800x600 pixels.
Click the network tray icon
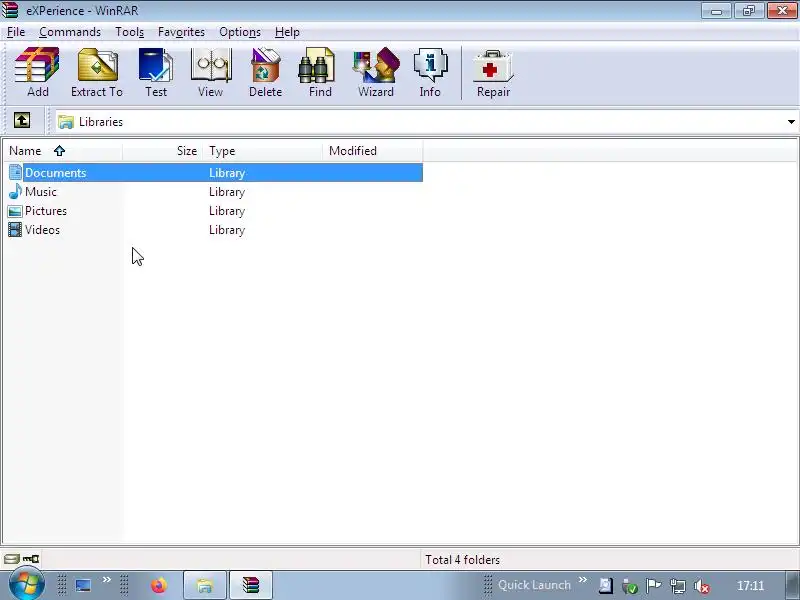click(678, 586)
